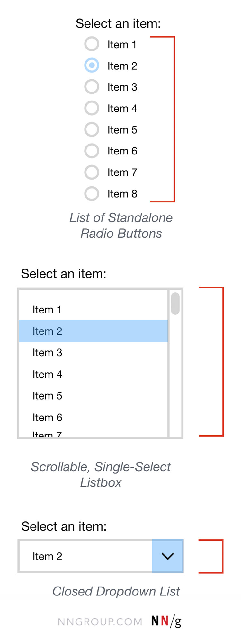Viewport: 241px width, 644px height.
Task: Click the NNGROUP.COM text link
Action: tap(100, 622)
